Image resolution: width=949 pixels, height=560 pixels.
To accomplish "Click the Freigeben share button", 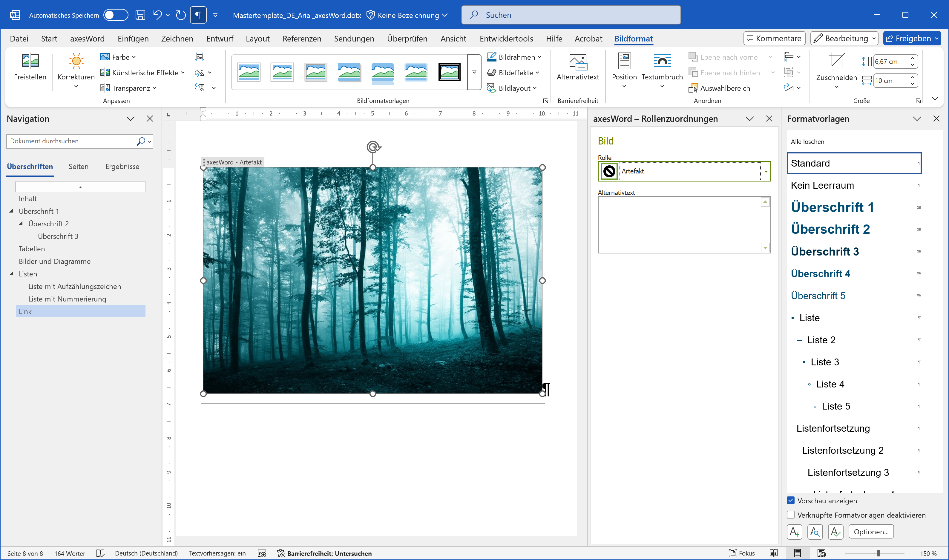I will 912,39.
